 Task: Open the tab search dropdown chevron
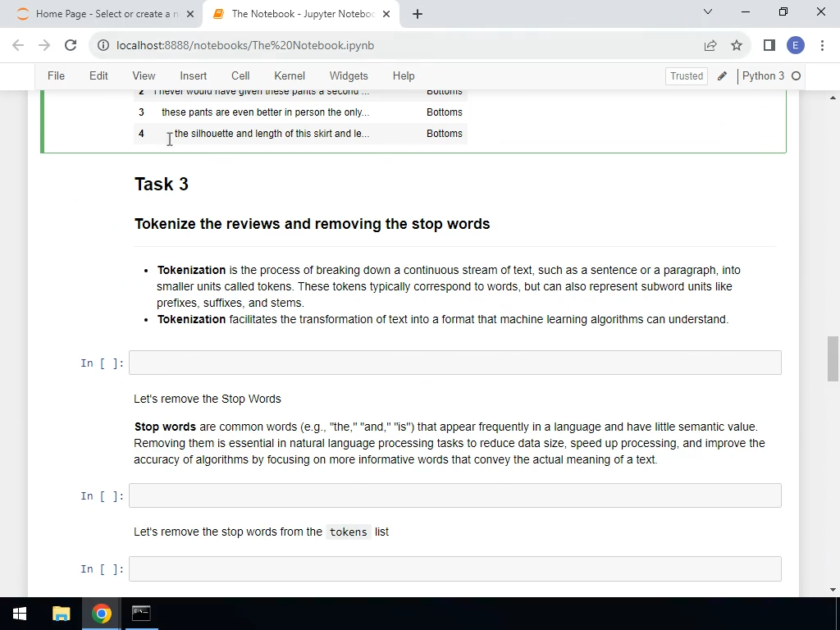(x=708, y=13)
